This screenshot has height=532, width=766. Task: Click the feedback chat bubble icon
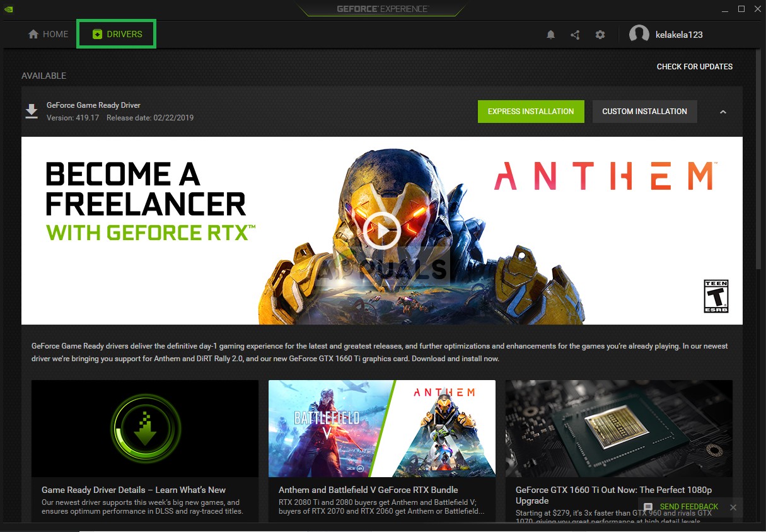tap(647, 507)
